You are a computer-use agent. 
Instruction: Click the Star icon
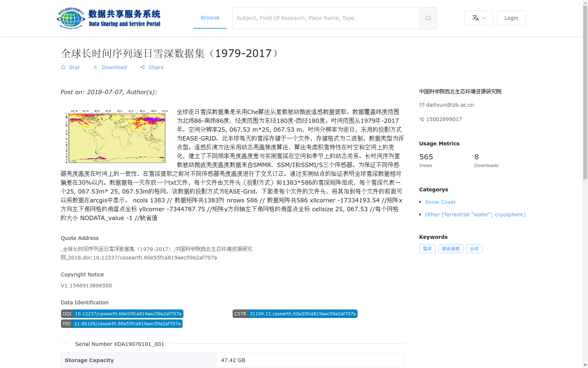point(63,67)
